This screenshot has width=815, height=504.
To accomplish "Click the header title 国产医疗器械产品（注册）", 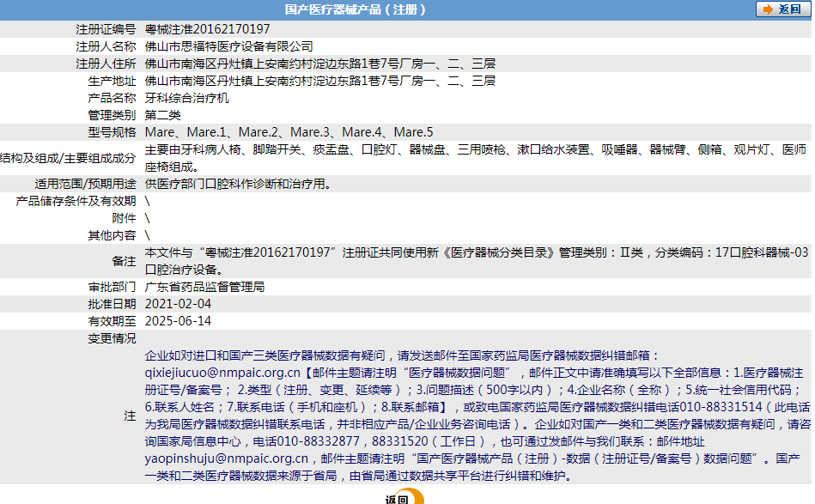I will [356, 9].
